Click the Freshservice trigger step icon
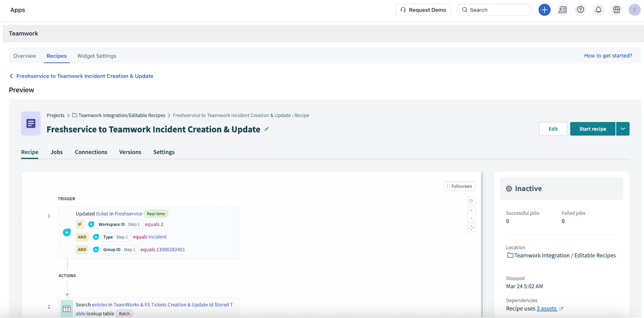Viewport: 644px width, 318px height. point(67,232)
